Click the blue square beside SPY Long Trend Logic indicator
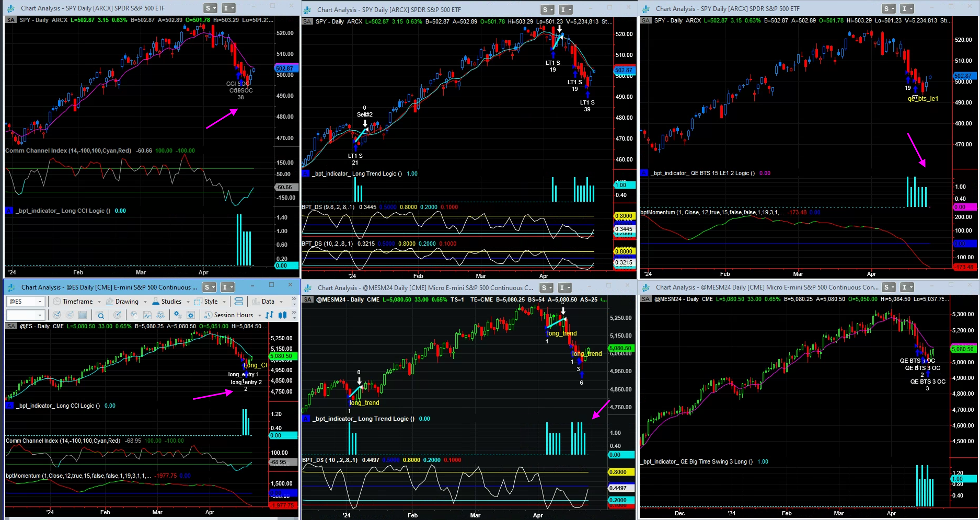This screenshot has height=520, width=980. [306, 174]
